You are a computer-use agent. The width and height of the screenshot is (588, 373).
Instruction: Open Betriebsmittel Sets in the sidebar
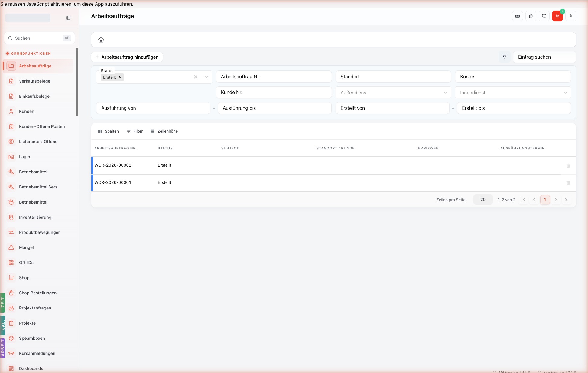click(x=38, y=187)
